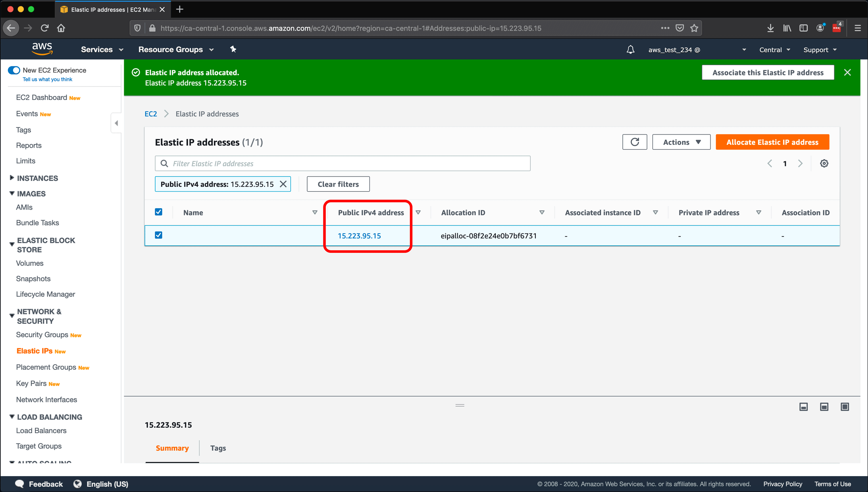Collapse the left navigation sidebar
Screen dimensions: 868x492
tap(116, 123)
